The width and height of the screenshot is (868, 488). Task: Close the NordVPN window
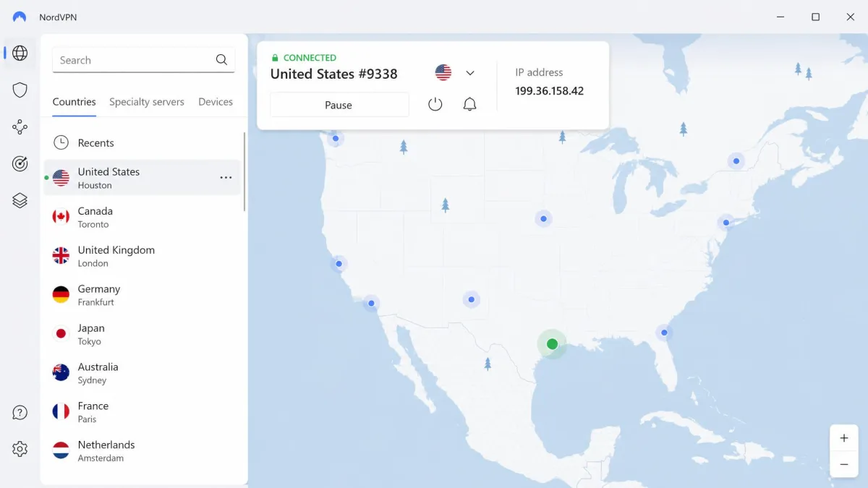[851, 17]
